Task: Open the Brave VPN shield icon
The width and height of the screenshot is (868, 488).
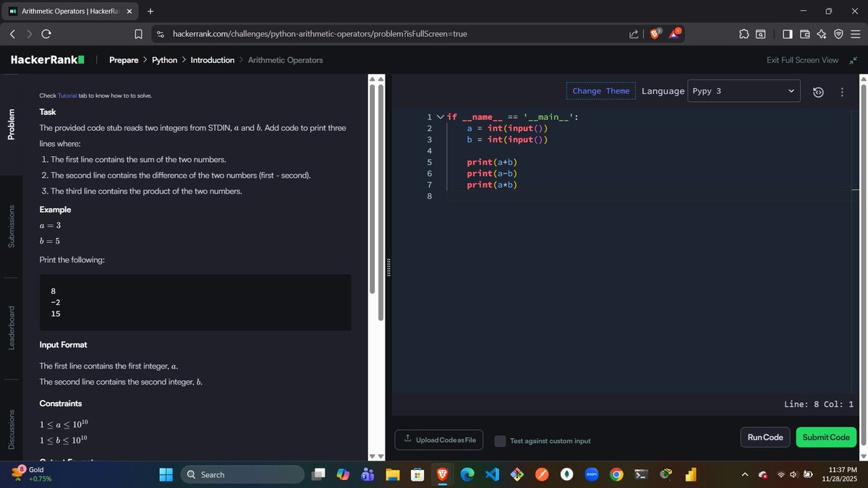Action: [x=838, y=33]
